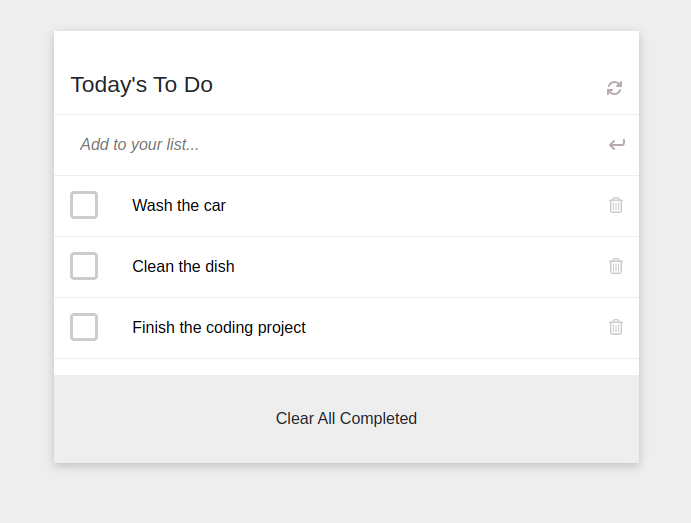Select the "Clean the dish" task label
The width and height of the screenshot is (691, 523).
183,267
